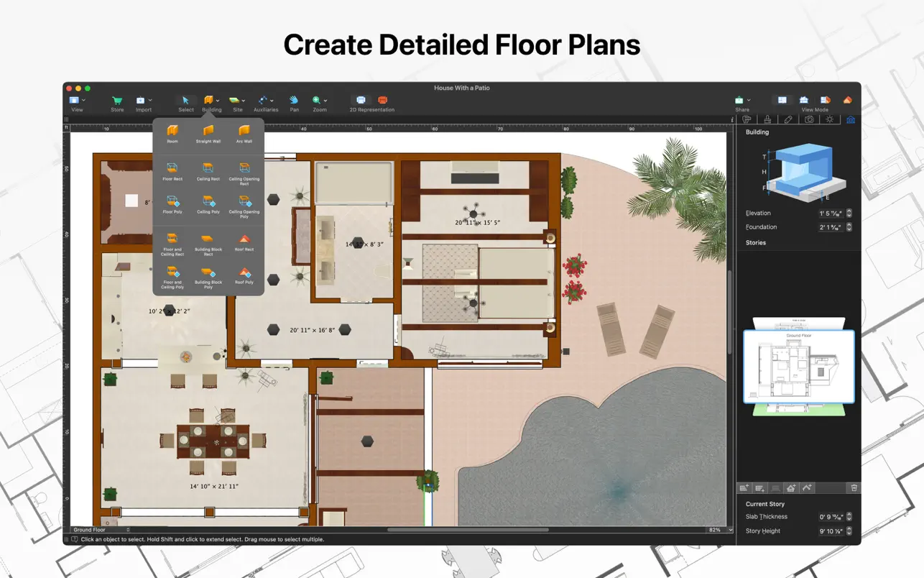Switch to 2D plan view mode
The image size is (924, 578).
[x=782, y=101]
